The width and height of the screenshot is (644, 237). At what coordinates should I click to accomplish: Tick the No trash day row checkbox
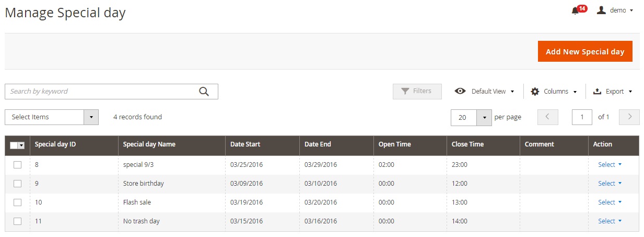tap(18, 221)
